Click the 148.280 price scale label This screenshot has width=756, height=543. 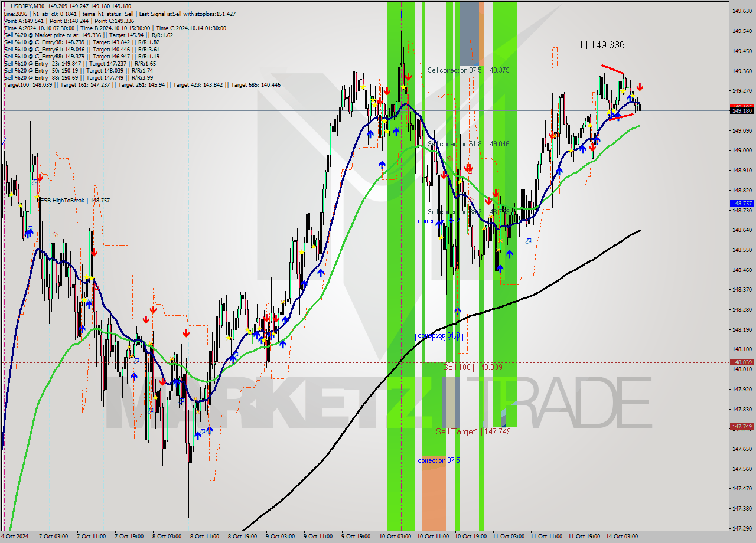pyautogui.click(x=742, y=309)
